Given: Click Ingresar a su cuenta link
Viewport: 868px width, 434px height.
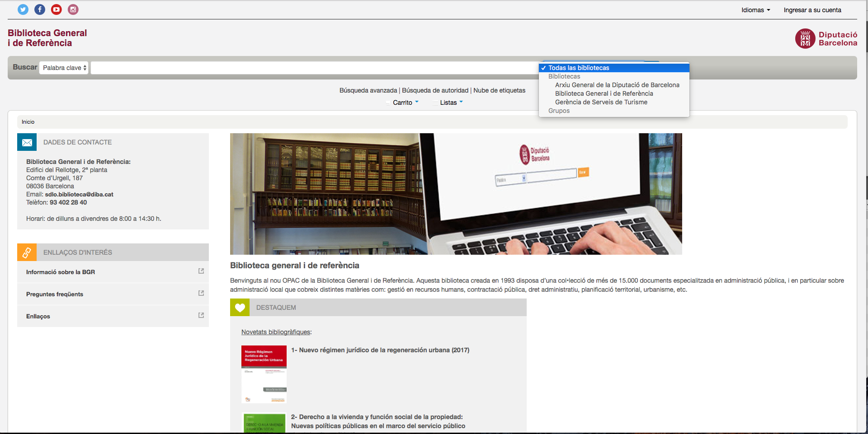Looking at the screenshot, I should tap(812, 10).
